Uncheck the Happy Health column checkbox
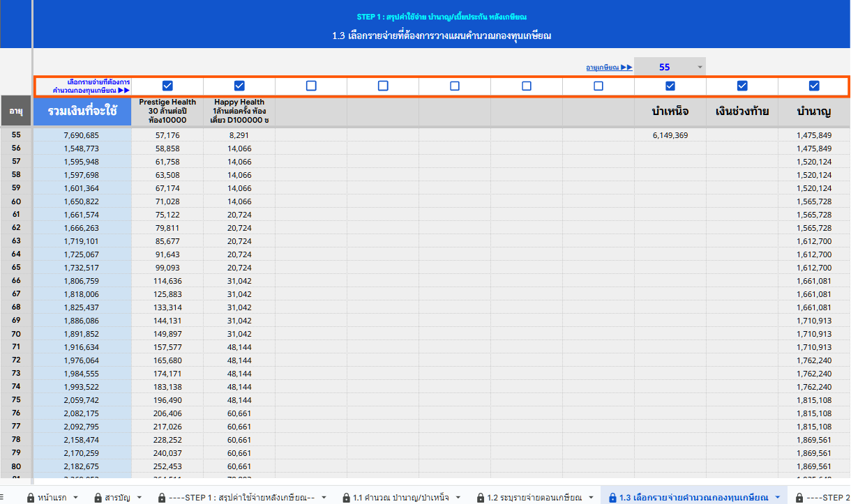This screenshot has height=504, width=851. tap(239, 86)
